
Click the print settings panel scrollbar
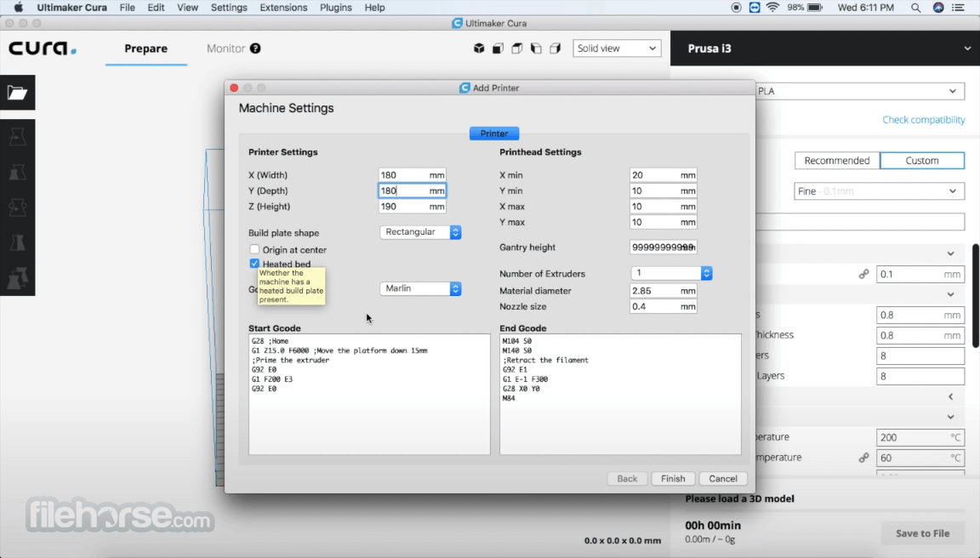click(x=976, y=295)
